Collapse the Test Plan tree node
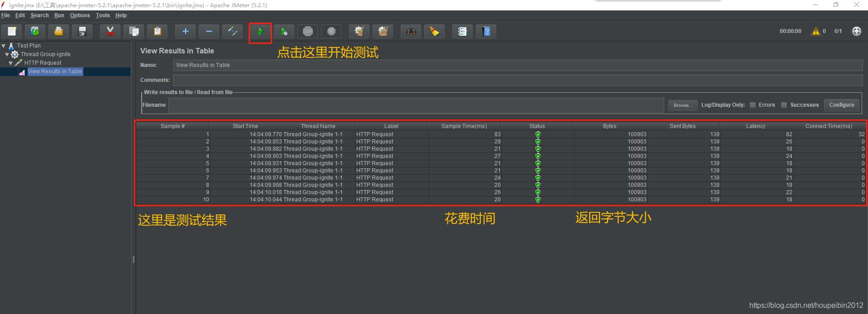 [4, 46]
